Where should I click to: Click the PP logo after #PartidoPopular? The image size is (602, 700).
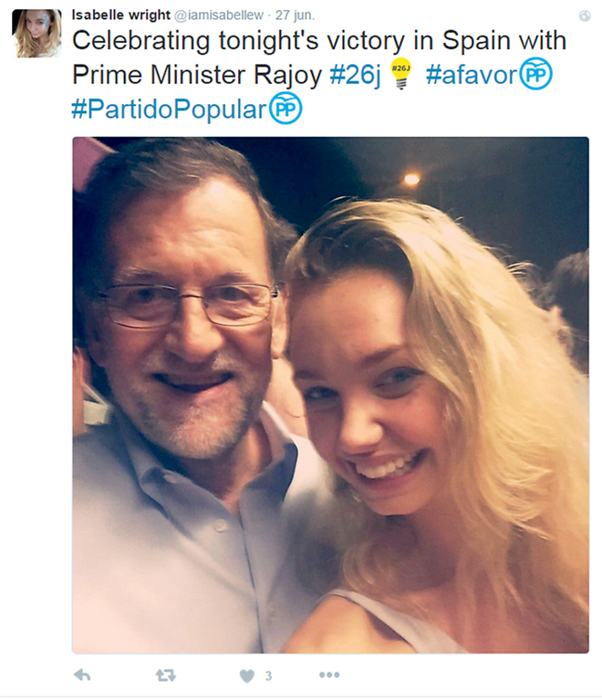pos(285,110)
